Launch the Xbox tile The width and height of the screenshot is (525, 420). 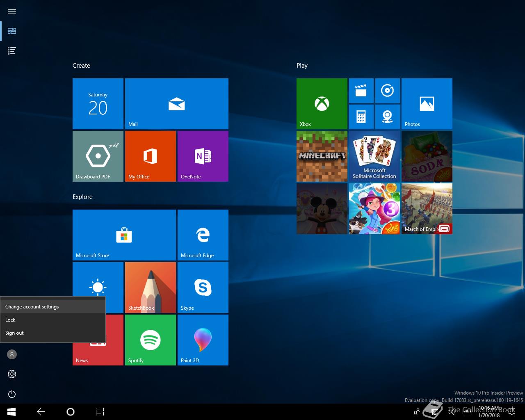[x=322, y=104]
